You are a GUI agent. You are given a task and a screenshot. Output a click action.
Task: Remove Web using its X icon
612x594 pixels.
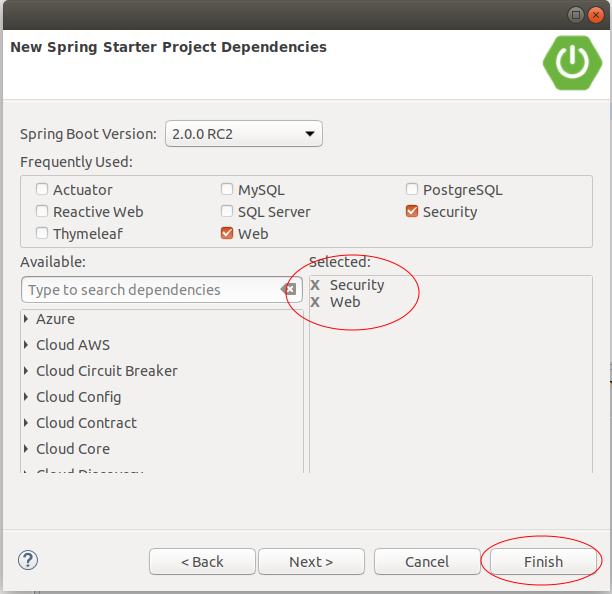click(315, 302)
